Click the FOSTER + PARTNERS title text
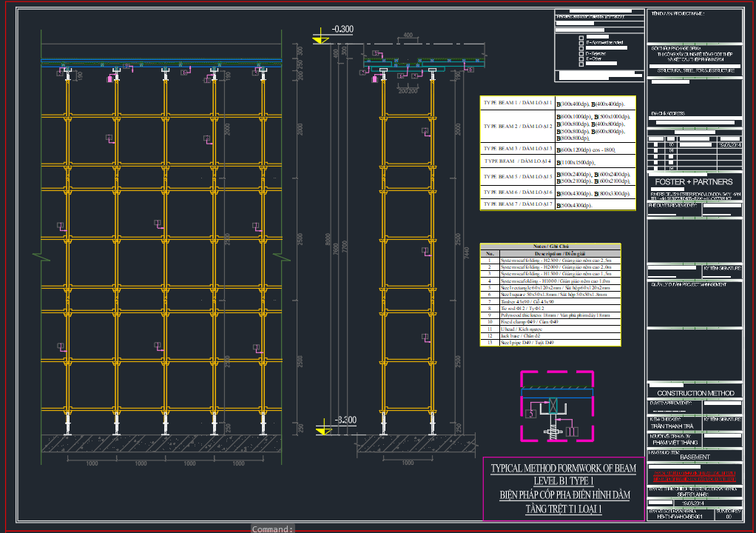756x533 pixels. (x=694, y=182)
